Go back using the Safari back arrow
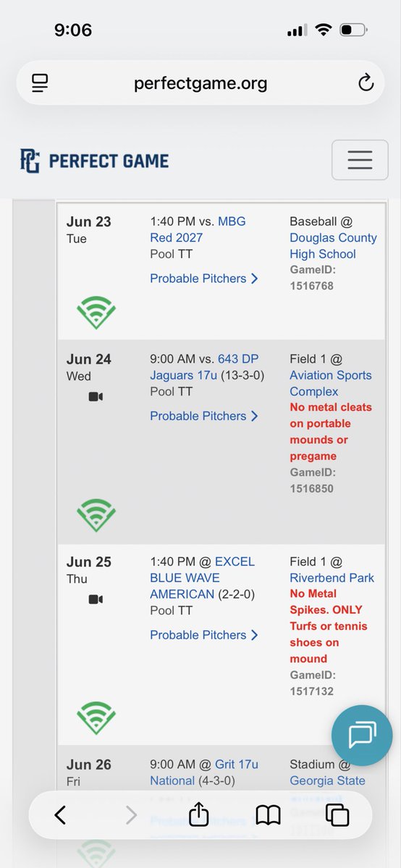The height and width of the screenshot is (868, 401). click(x=60, y=816)
